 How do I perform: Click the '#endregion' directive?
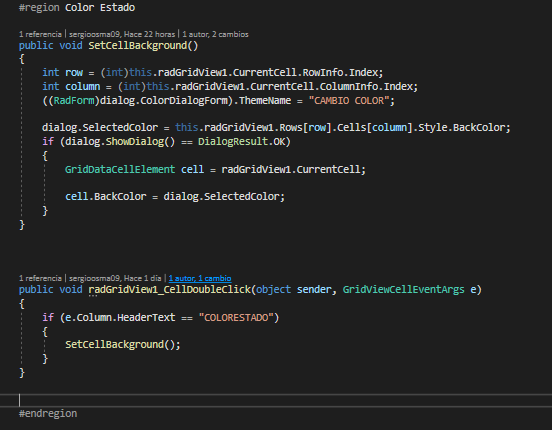click(48, 413)
